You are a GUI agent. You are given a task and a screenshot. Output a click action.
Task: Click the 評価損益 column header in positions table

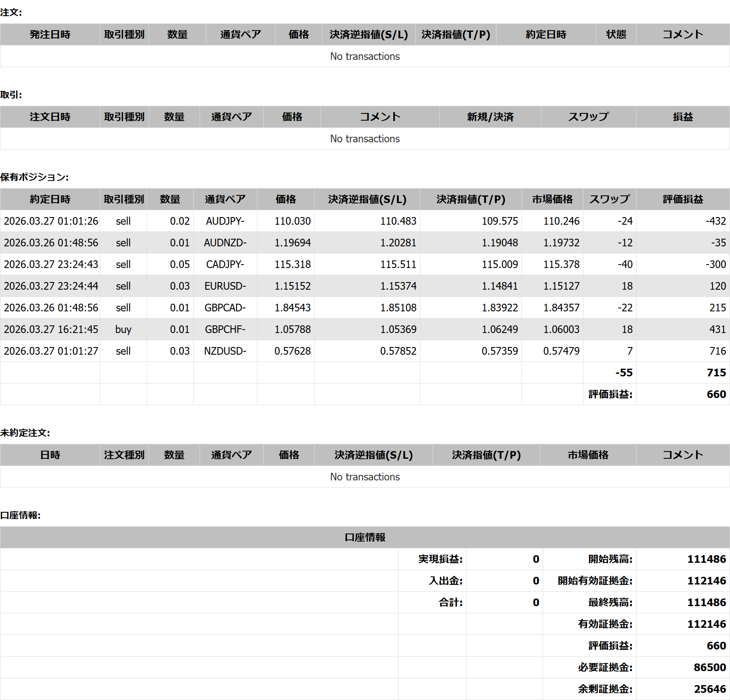682,199
